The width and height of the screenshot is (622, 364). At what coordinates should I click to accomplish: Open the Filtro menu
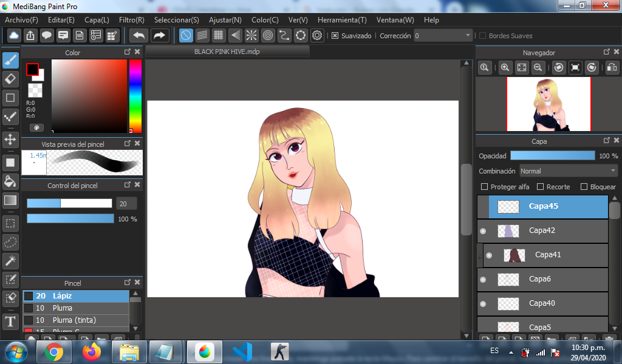[132, 20]
